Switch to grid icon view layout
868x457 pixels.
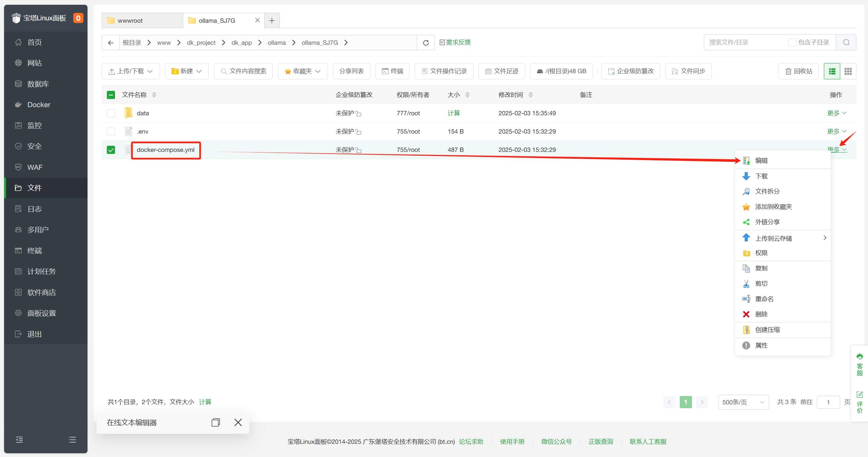pyautogui.click(x=848, y=71)
